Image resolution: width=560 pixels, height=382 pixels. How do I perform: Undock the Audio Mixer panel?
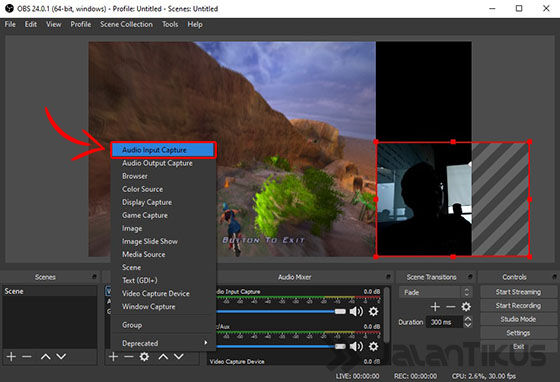tap(388, 277)
